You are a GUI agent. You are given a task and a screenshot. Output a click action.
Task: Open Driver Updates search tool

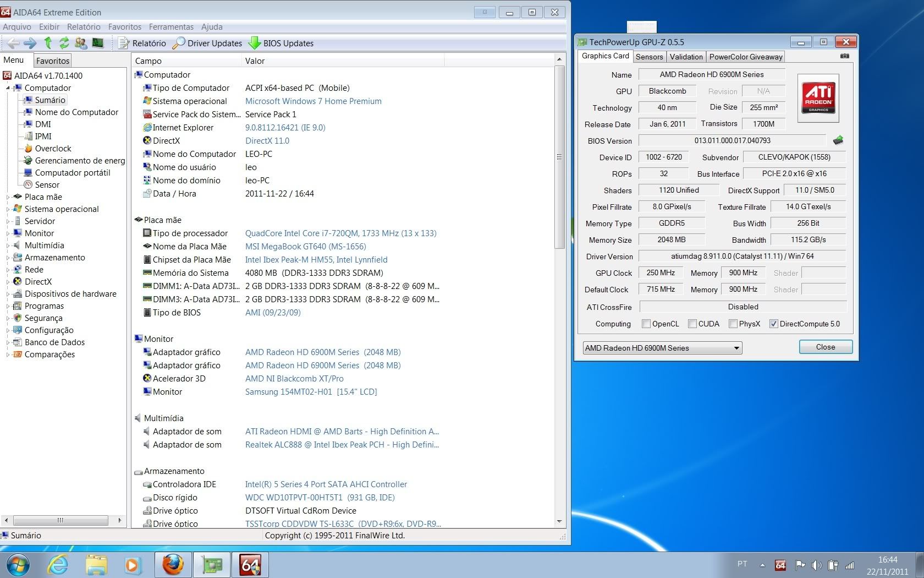(x=207, y=43)
